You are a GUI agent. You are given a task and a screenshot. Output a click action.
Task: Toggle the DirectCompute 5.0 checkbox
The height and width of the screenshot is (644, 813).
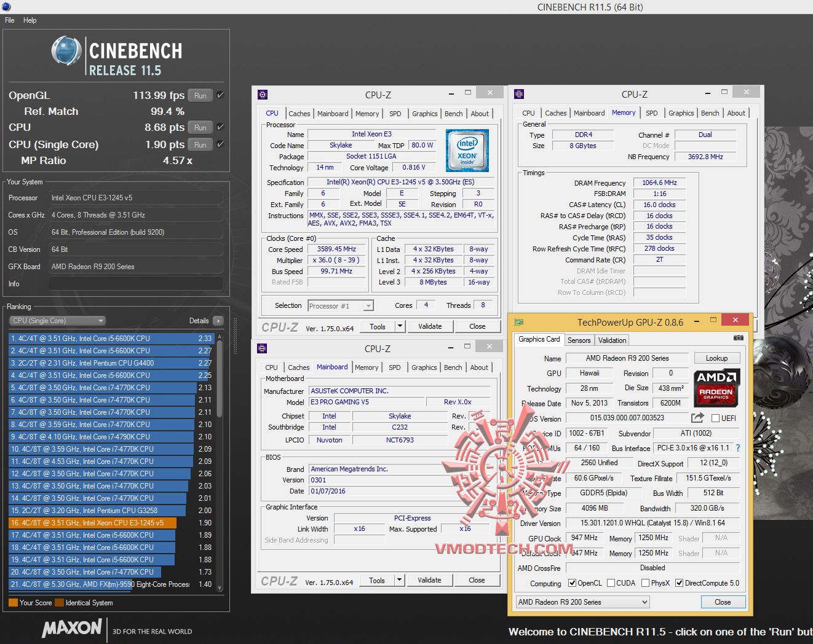click(x=679, y=583)
